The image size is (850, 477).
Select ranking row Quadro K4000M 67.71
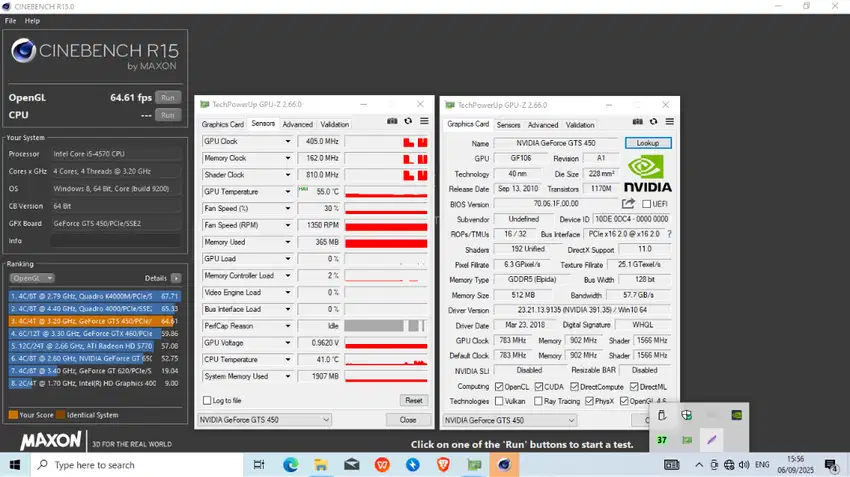94,296
